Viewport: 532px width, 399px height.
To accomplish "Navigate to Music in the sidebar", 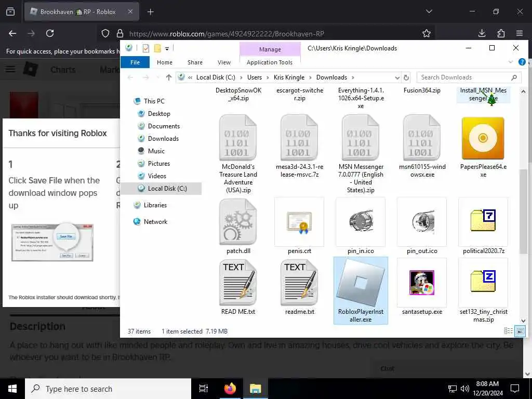I will (156, 151).
